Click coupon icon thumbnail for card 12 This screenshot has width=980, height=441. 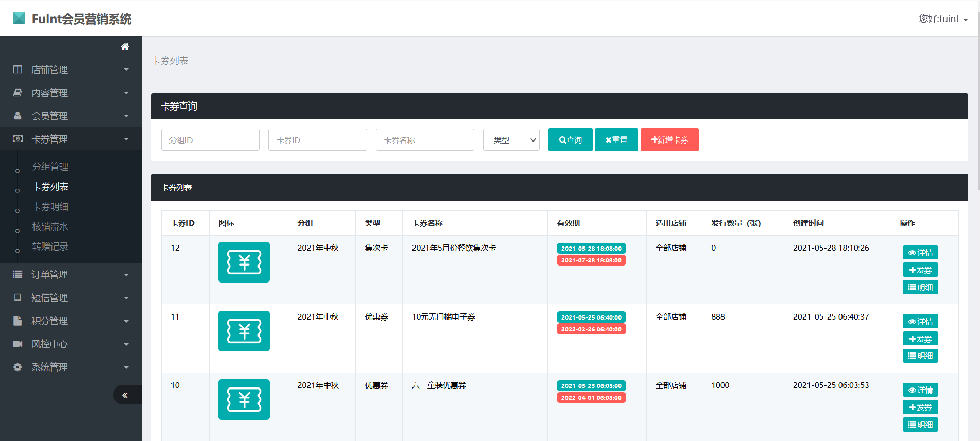[244, 262]
